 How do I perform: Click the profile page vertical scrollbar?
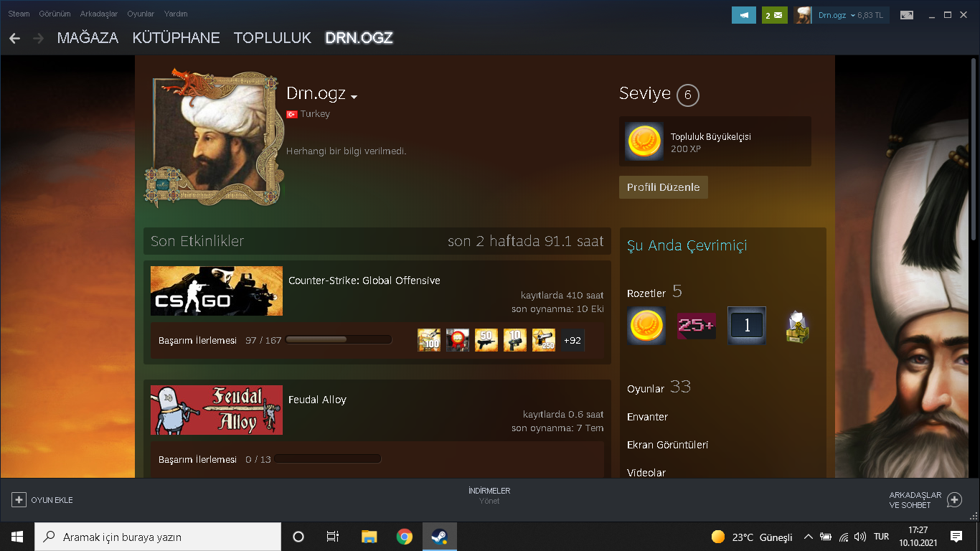[x=974, y=151]
